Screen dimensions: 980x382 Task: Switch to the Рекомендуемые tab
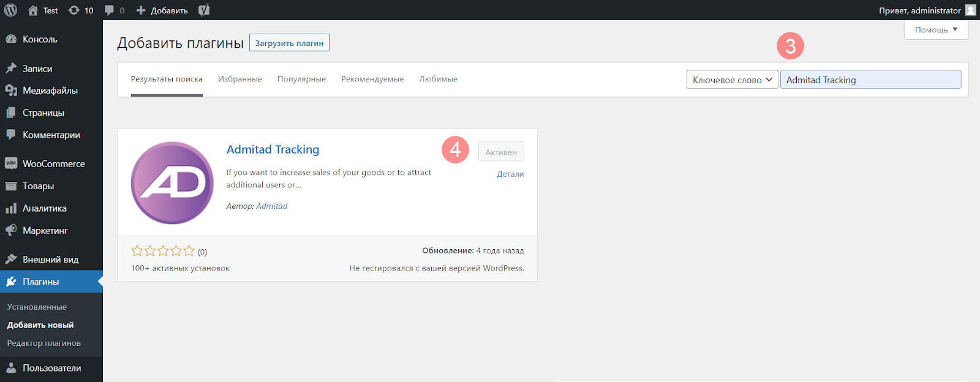pyautogui.click(x=372, y=79)
